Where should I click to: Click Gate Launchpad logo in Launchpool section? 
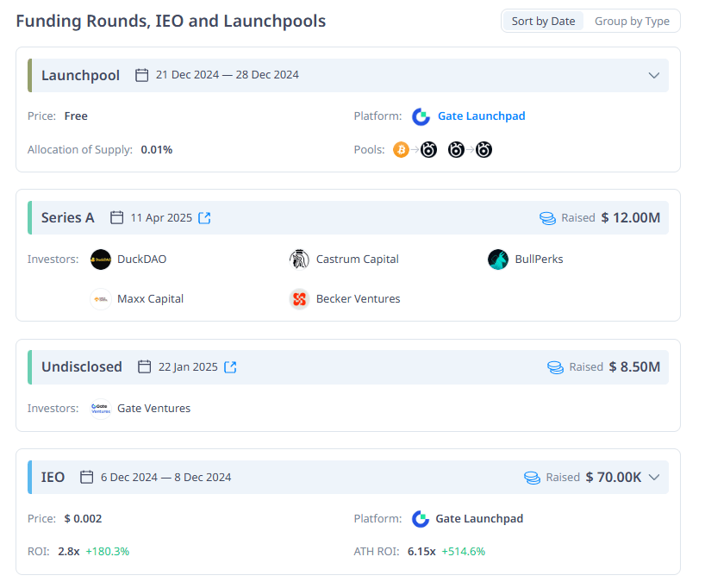point(421,116)
